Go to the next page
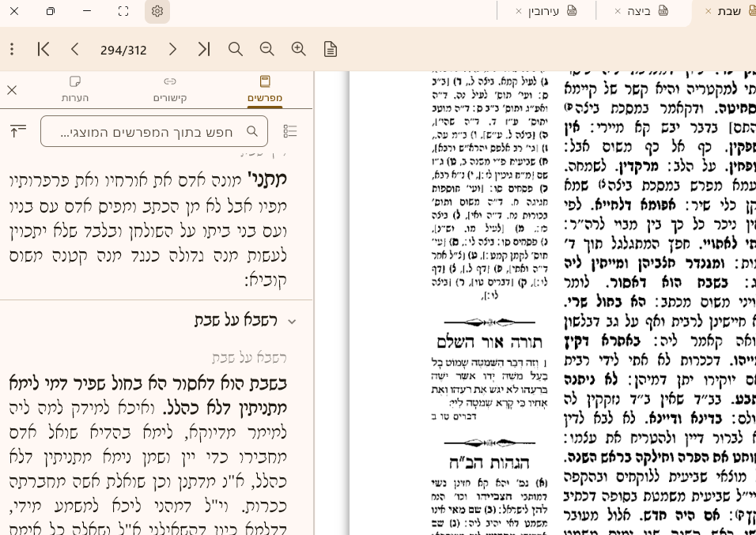 click(x=172, y=50)
